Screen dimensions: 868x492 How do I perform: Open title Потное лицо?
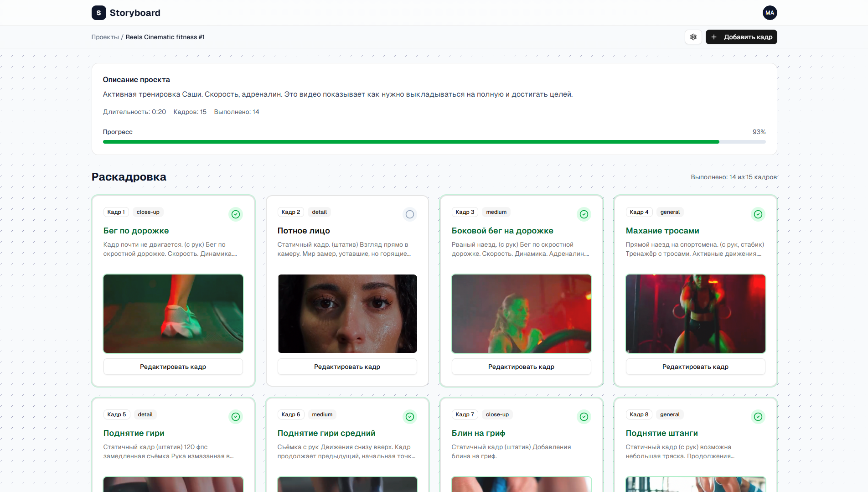point(304,231)
